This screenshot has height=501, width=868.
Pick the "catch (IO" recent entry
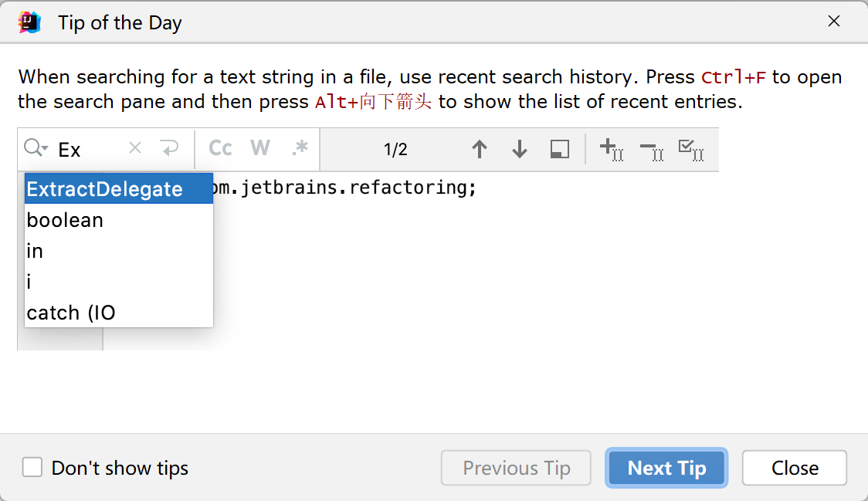tap(71, 313)
